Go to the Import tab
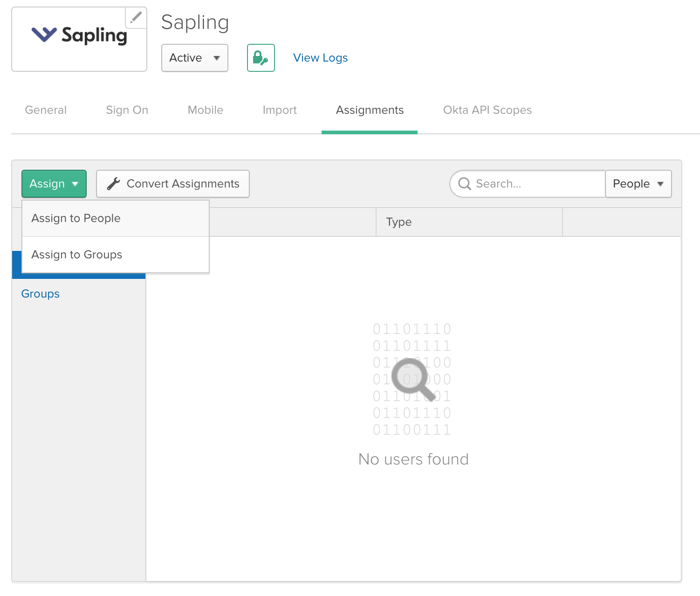 pos(280,110)
